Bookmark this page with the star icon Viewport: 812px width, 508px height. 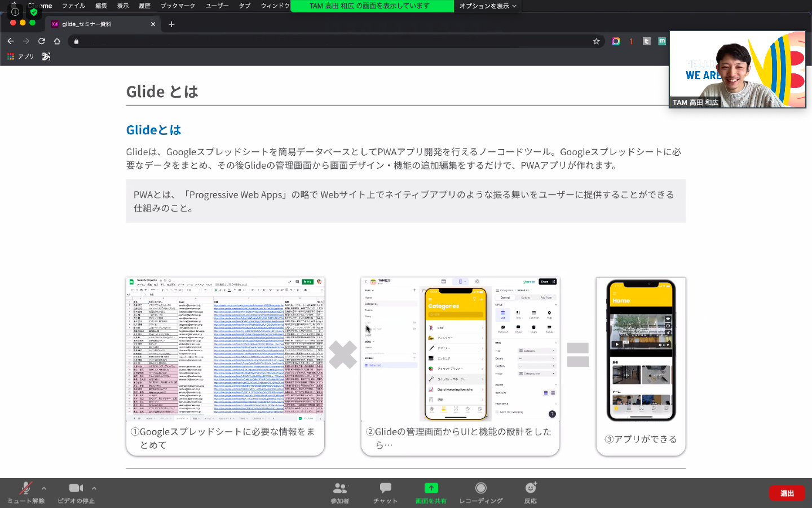pos(596,41)
